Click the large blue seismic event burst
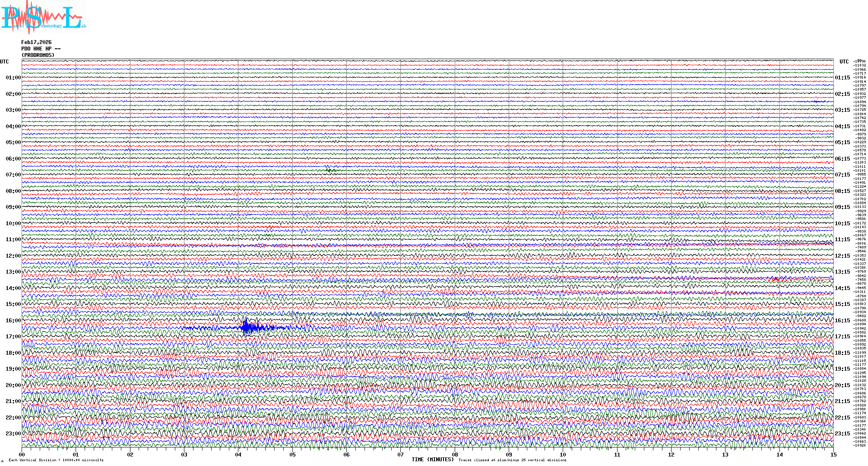Image resolution: width=868 pixels, height=466 pixels. tap(247, 327)
